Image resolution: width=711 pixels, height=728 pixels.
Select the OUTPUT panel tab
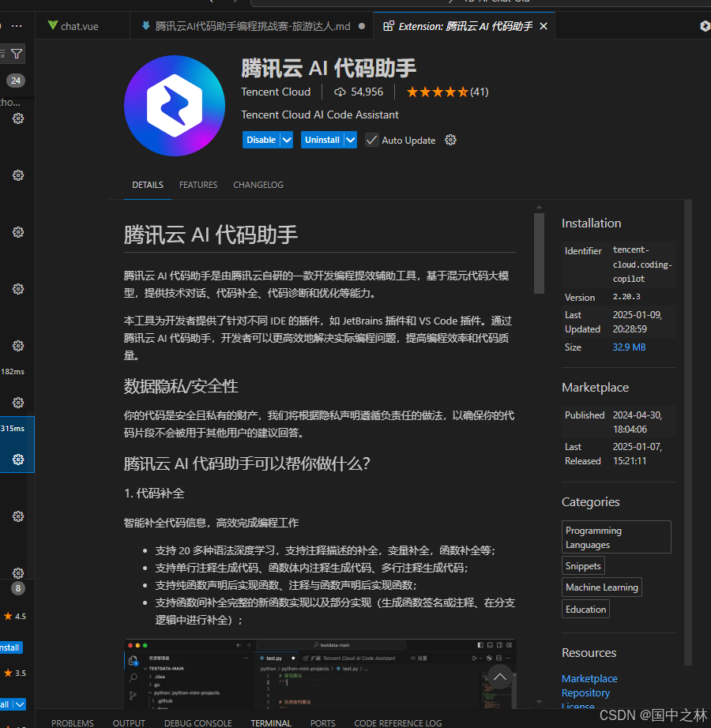129,723
